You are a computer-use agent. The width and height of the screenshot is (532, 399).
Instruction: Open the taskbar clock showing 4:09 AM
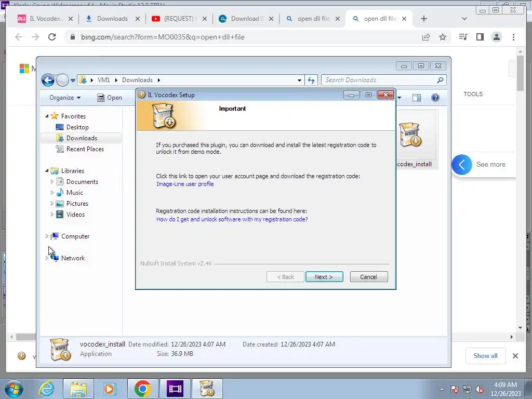[506, 389]
